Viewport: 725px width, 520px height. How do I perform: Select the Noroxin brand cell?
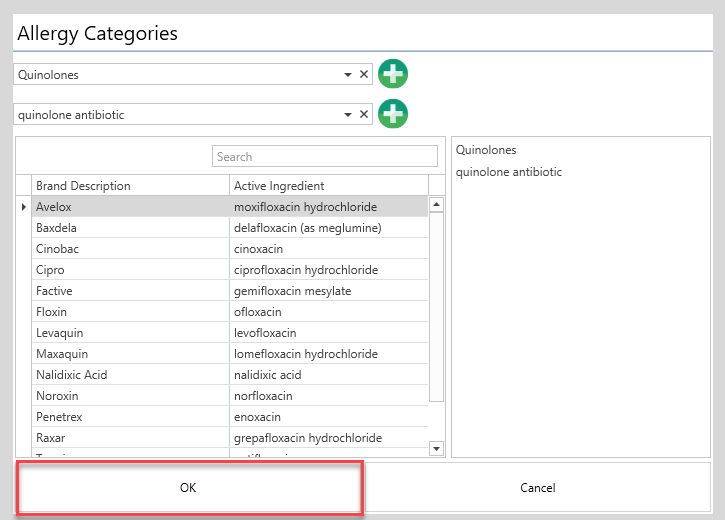(x=130, y=396)
